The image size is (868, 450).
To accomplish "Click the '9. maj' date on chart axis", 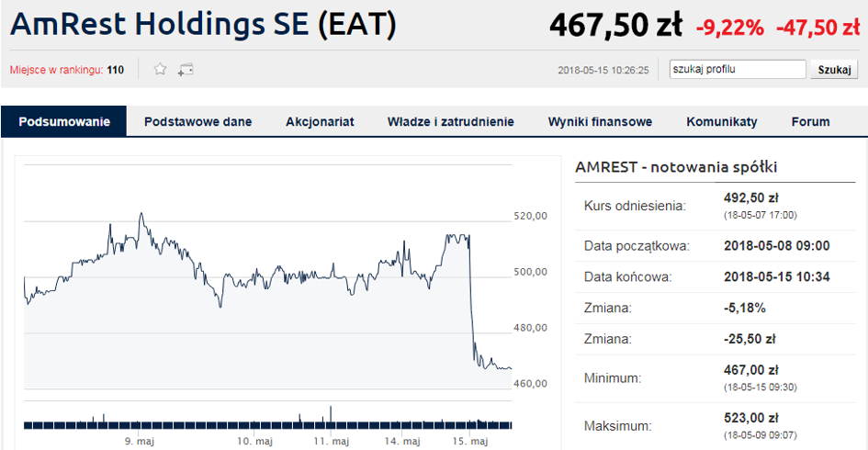I will coord(140,442).
